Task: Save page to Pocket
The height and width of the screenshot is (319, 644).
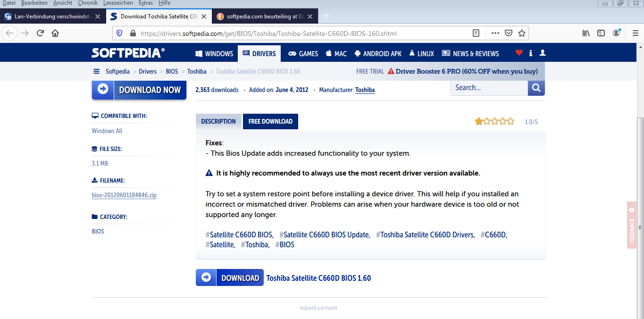Action: tap(509, 33)
